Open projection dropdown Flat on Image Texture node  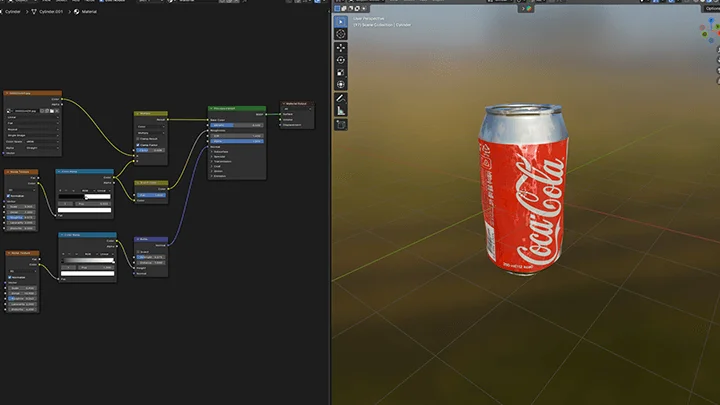coord(33,123)
